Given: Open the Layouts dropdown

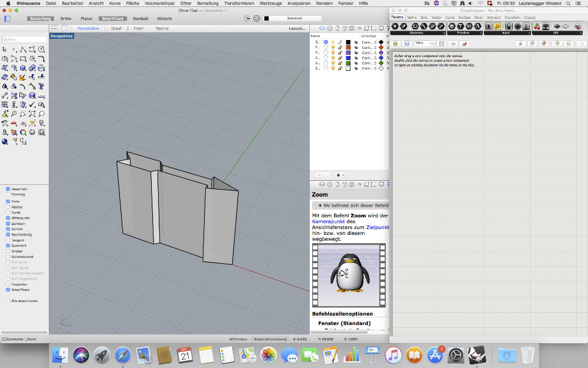Looking at the screenshot, I should tap(298, 28).
